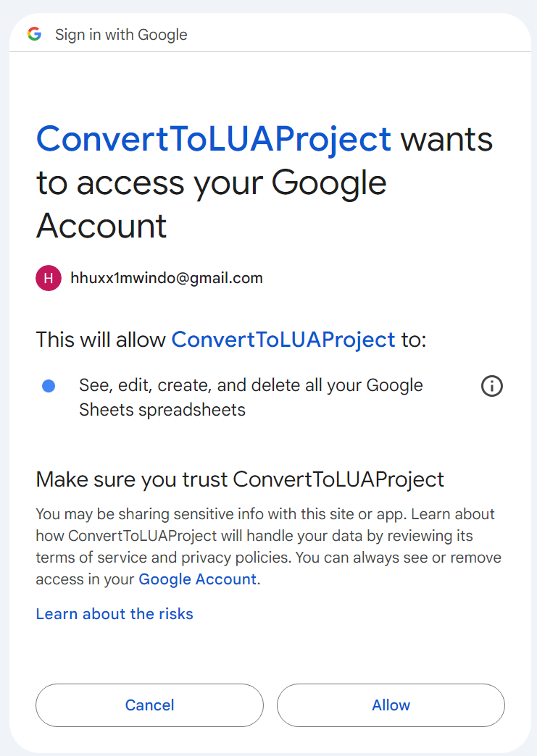The image size is (537, 756).
Task: Click the Google Sheets spreadsheets permission text
Action: click(162, 410)
